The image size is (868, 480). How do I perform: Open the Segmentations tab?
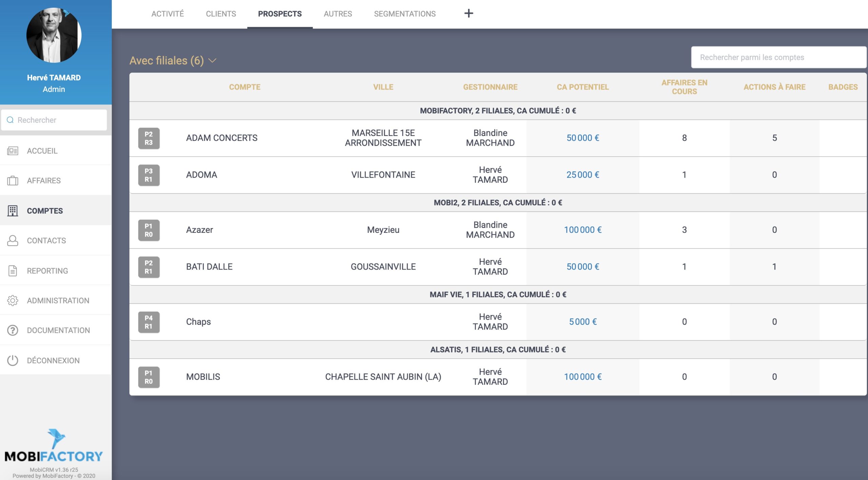405,14
